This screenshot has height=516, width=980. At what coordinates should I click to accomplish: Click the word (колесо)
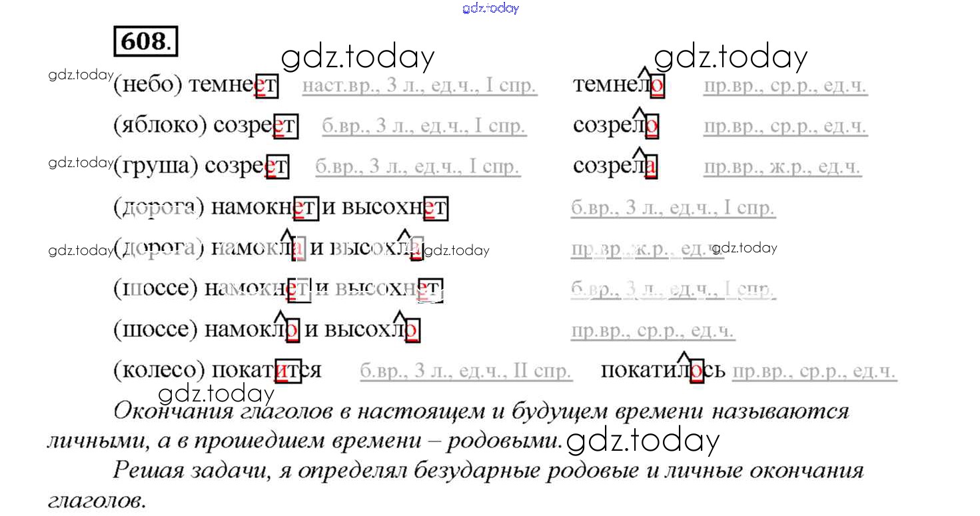[x=159, y=371]
